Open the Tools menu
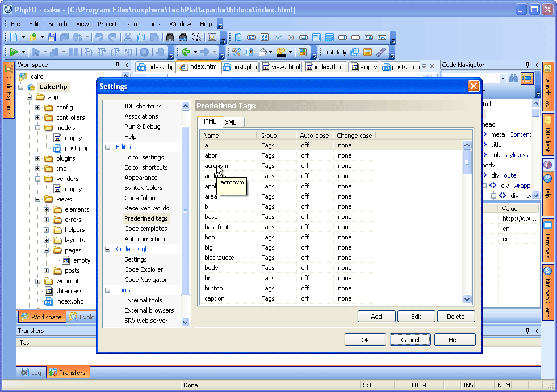The image size is (557, 392). pos(153,24)
